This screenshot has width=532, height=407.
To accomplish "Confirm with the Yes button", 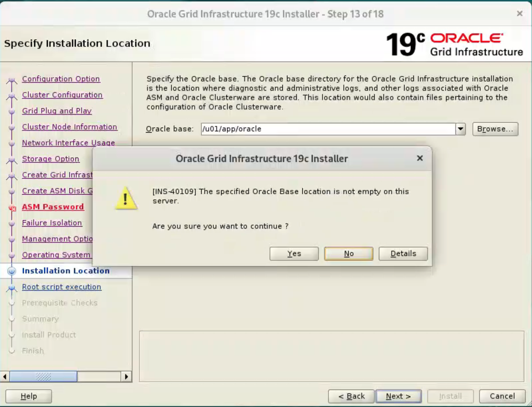I will (x=294, y=254).
